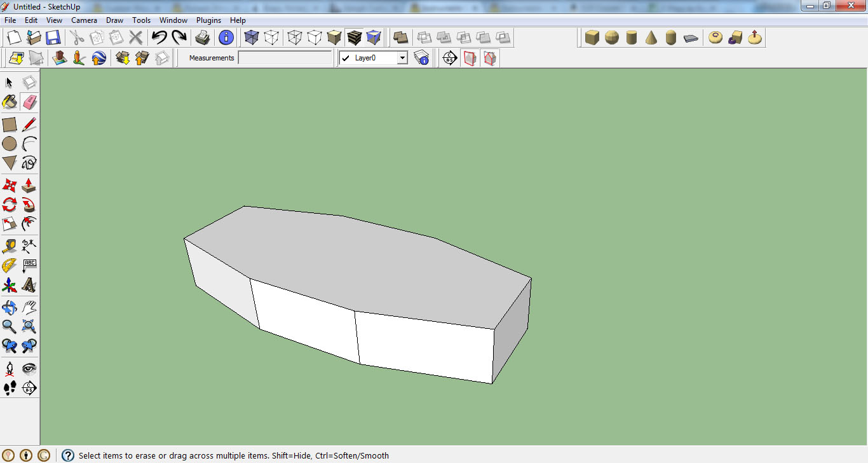This screenshot has width=868, height=463.
Task: Open the Plugins menu
Action: (x=208, y=20)
